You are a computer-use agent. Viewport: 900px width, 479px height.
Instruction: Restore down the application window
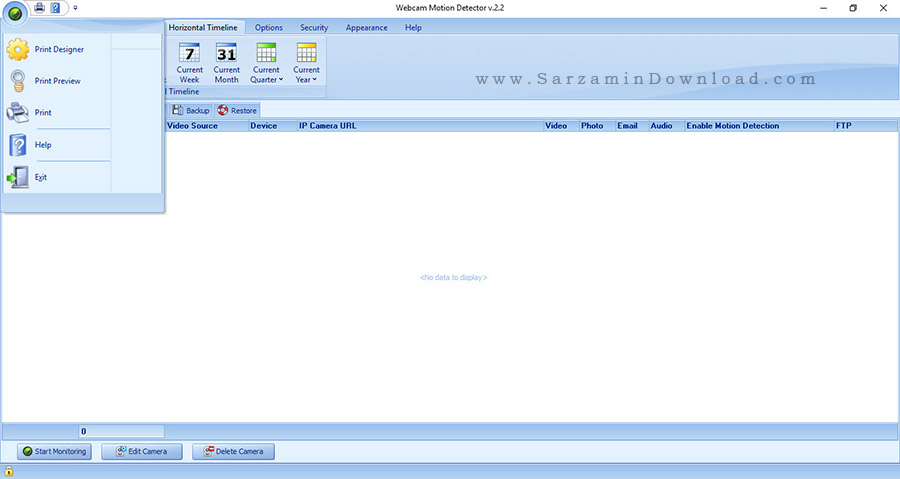pyautogui.click(x=854, y=8)
